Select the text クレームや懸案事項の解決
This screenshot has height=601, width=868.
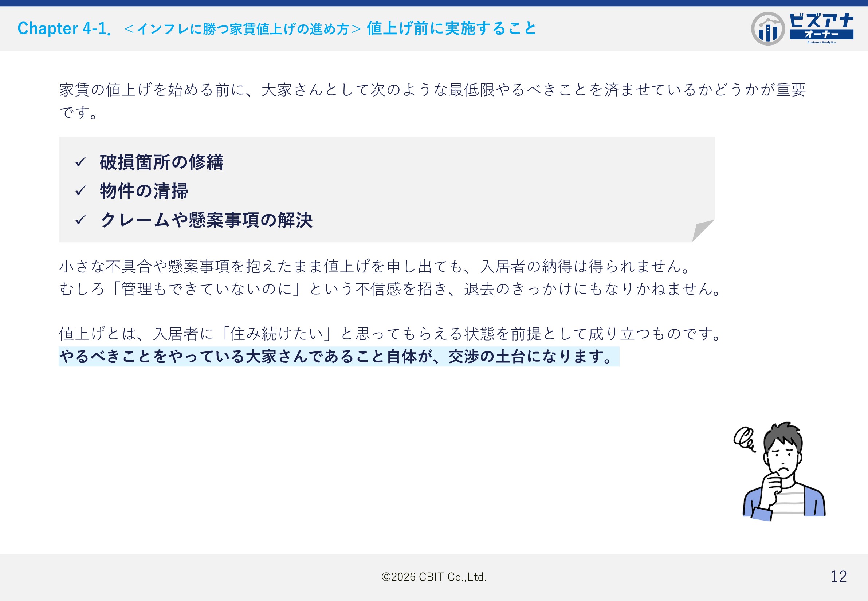pos(207,220)
